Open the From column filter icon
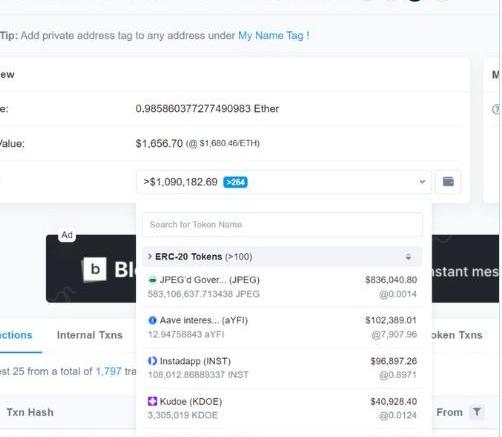The height and width of the screenshot is (437, 502). point(477,412)
